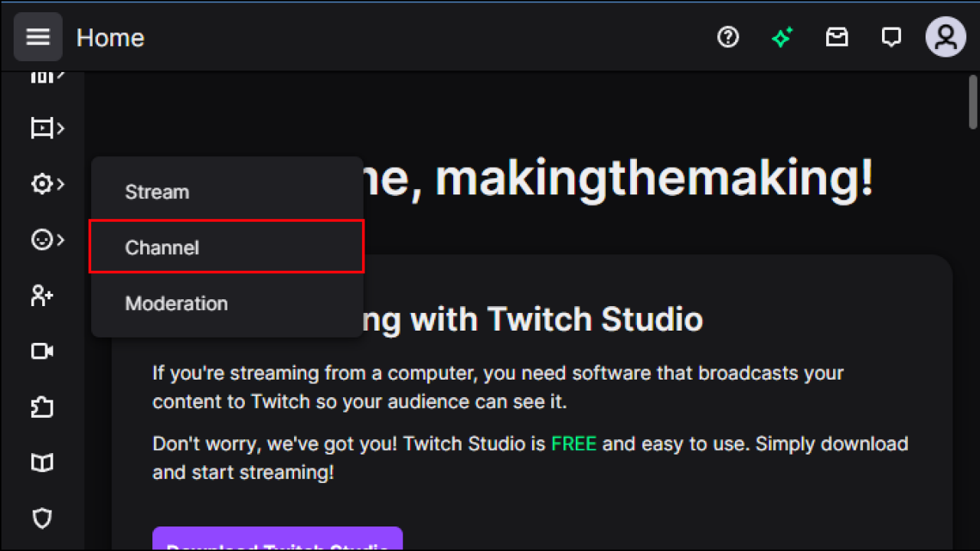980x551 pixels.
Task: Open notifications with the chat bubble icon
Action: point(890,37)
